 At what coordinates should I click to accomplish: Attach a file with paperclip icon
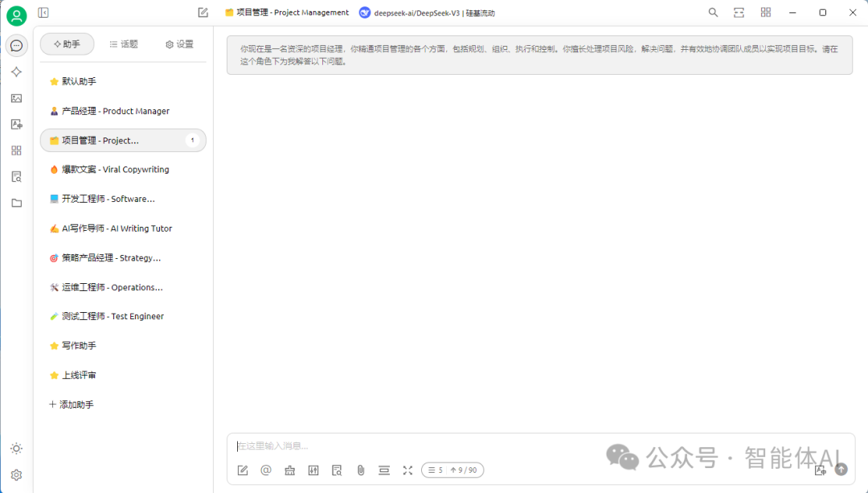tap(360, 470)
